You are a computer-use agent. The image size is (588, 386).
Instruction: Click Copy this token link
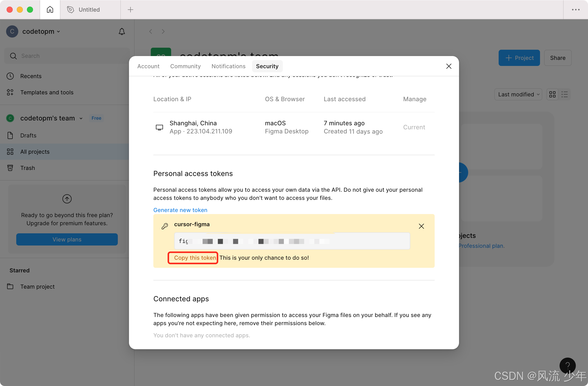tap(195, 258)
